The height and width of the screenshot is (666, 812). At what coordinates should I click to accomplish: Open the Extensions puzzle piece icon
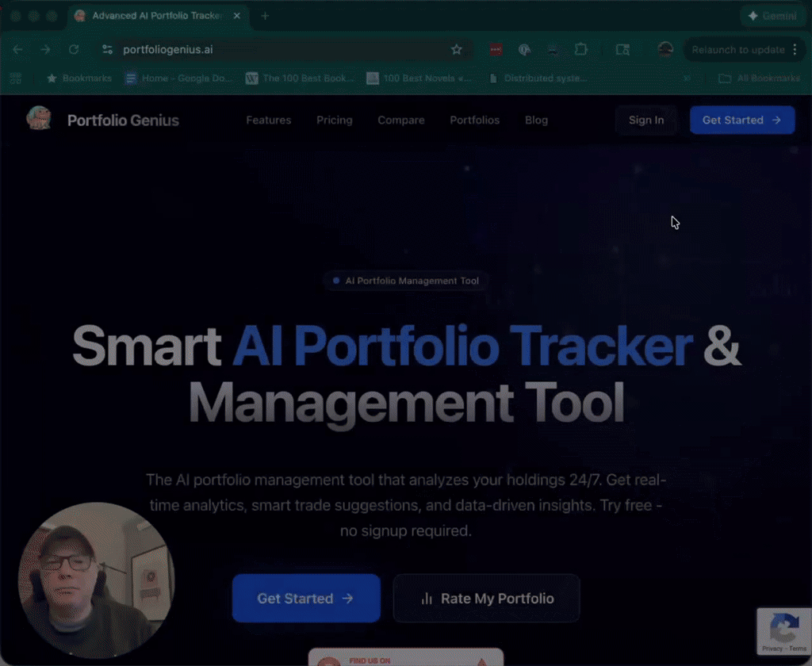pyautogui.click(x=581, y=49)
